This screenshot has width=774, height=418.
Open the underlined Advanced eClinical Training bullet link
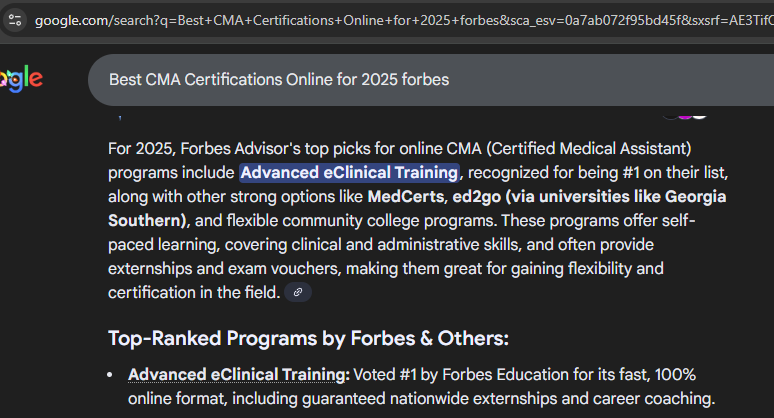[237, 375]
